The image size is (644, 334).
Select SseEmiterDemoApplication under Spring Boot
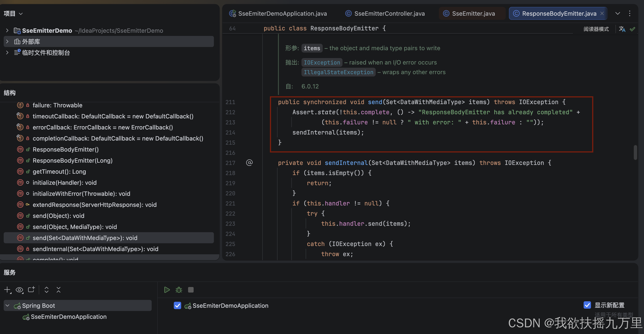pyautogui.click(x=68, y=316)
